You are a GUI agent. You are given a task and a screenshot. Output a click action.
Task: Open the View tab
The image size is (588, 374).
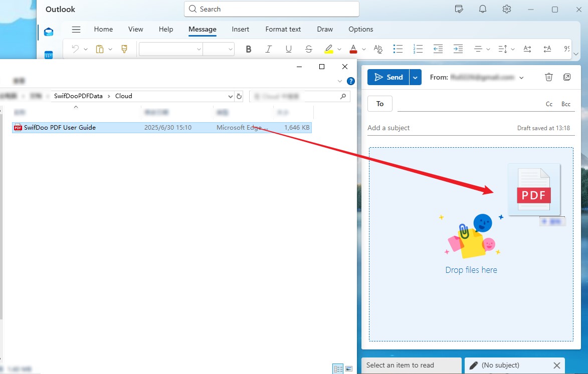pyautogui.click(x=136, y=29)
